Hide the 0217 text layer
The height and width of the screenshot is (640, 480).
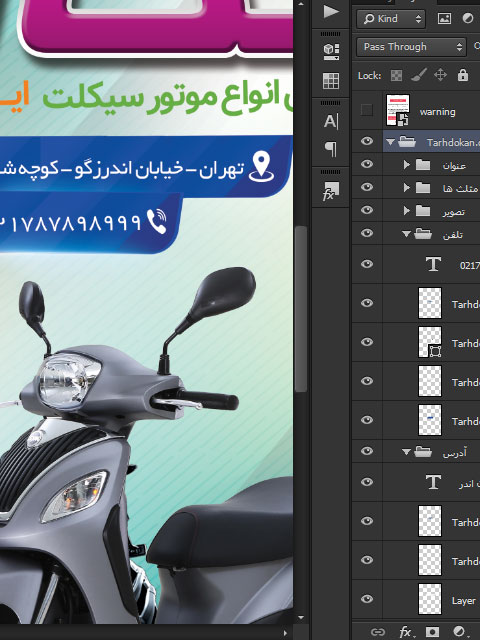coord(367,264)
